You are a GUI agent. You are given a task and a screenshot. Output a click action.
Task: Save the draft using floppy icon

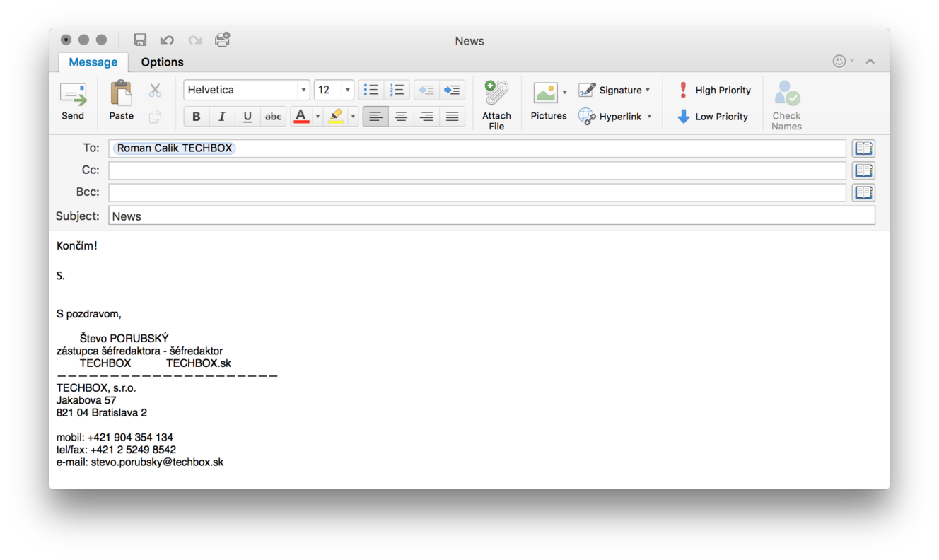click(x=140, y=40)
